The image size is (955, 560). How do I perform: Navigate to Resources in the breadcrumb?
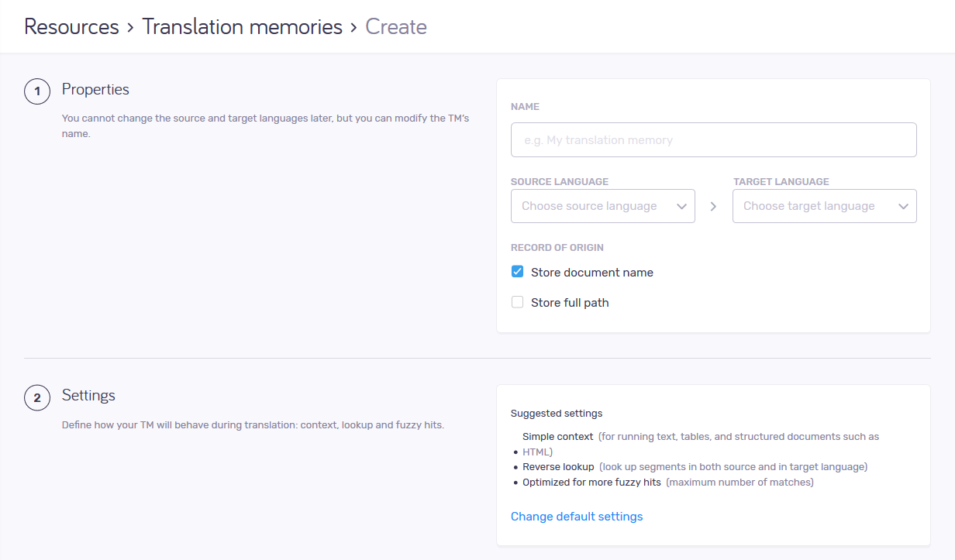pos(71,26)
